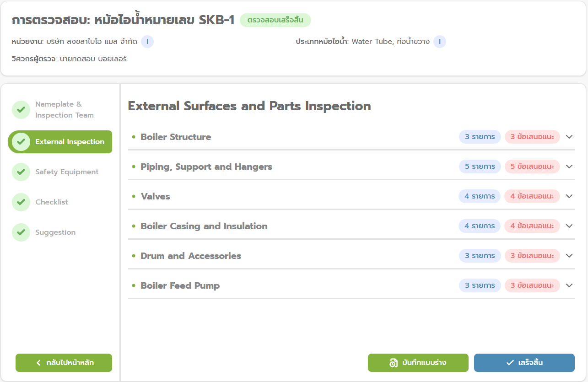The width and height of the screenshot is (588, 382).
Task: Click the Valves 4 รายการ badge
Action: pos(480,196)
